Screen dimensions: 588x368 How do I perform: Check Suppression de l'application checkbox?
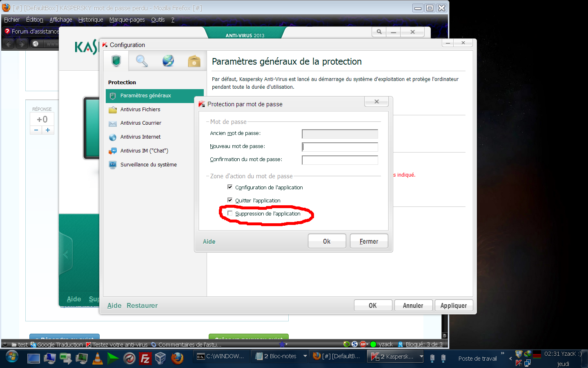pyautogui.click(x=230, y=213)
